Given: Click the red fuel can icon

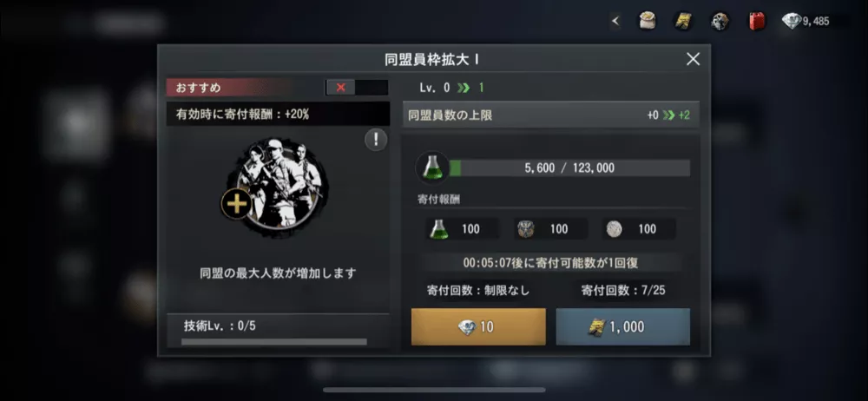Looking at the screenshot, I should 756,22.
